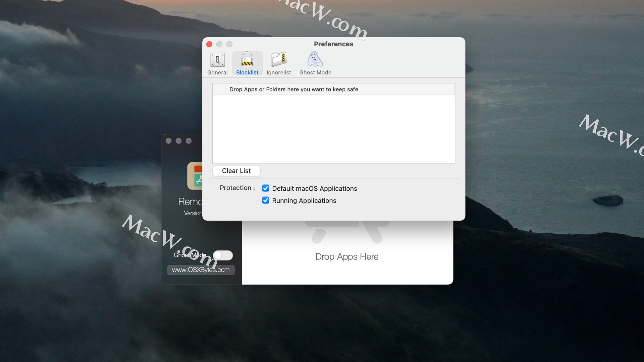644x362 pixels.
Task: Click the Drop Apps Here zone
Action: pyautogui.click(x=347, y=253)
